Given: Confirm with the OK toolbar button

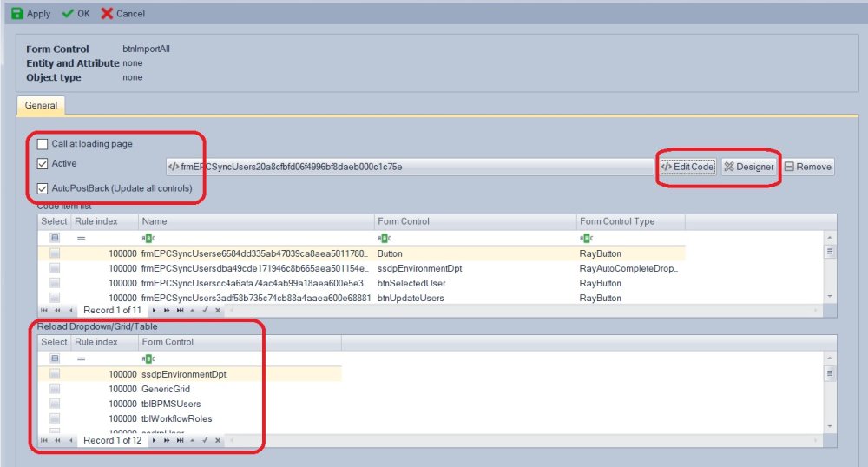Looking at the screenshot, I should pyautogui.click(x=76, y=14).
